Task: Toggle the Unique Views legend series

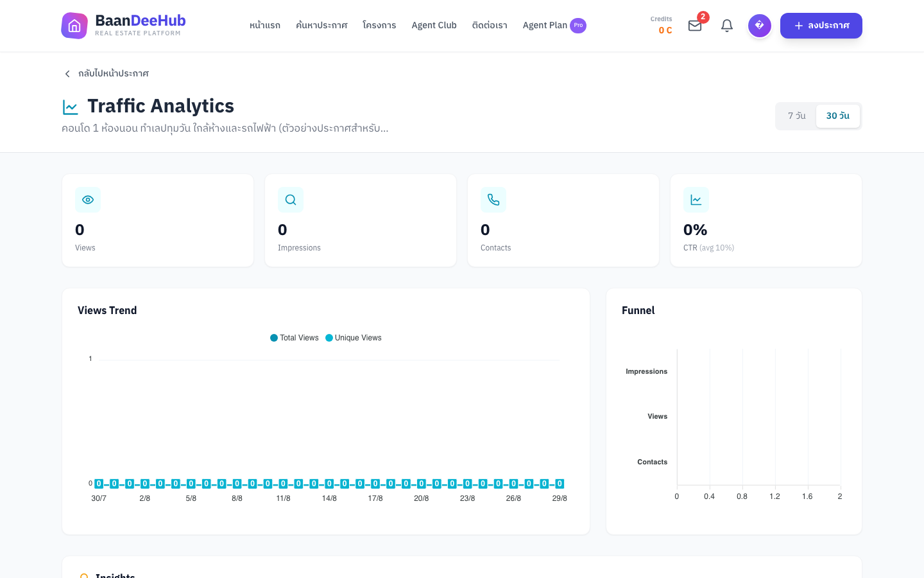Action: coord(354,338)
